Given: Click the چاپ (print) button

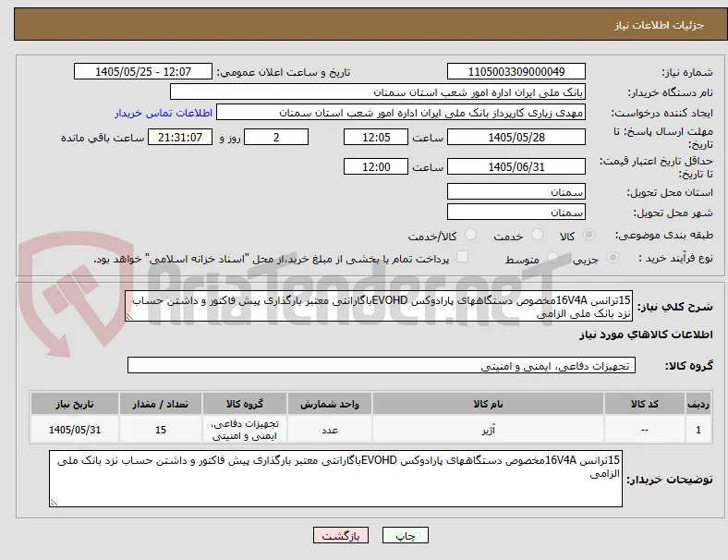Looking at the screenshot, I should tap(405, 535).
